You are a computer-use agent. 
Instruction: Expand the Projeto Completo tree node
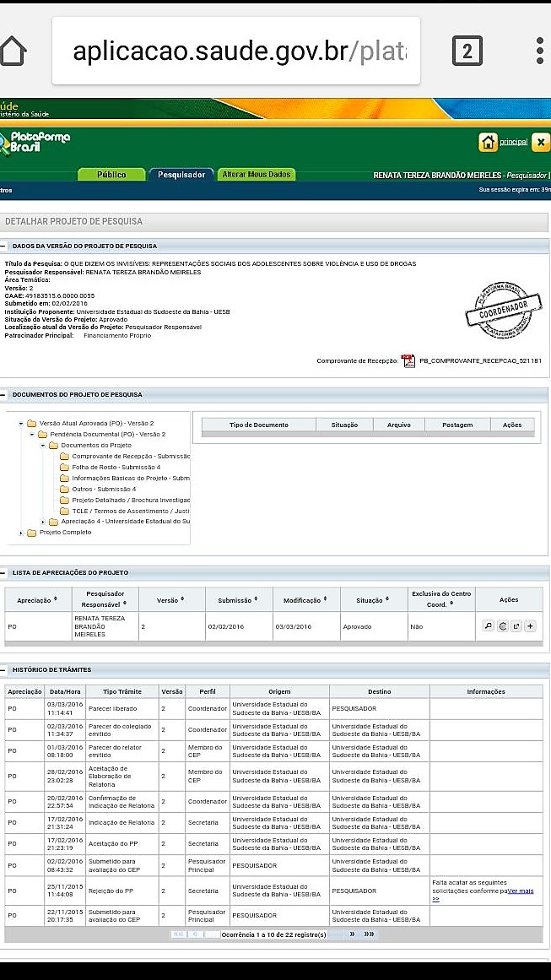(x=22, y=533)
